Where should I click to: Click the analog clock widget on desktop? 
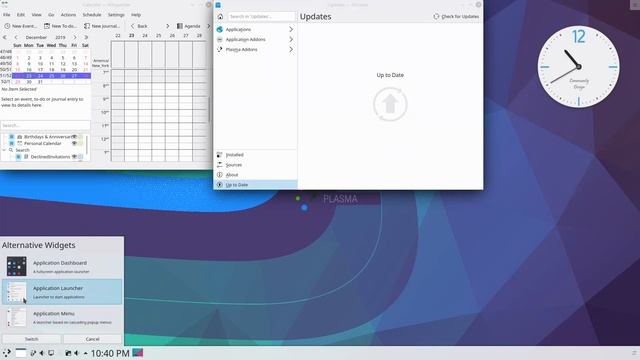(578, 67)
